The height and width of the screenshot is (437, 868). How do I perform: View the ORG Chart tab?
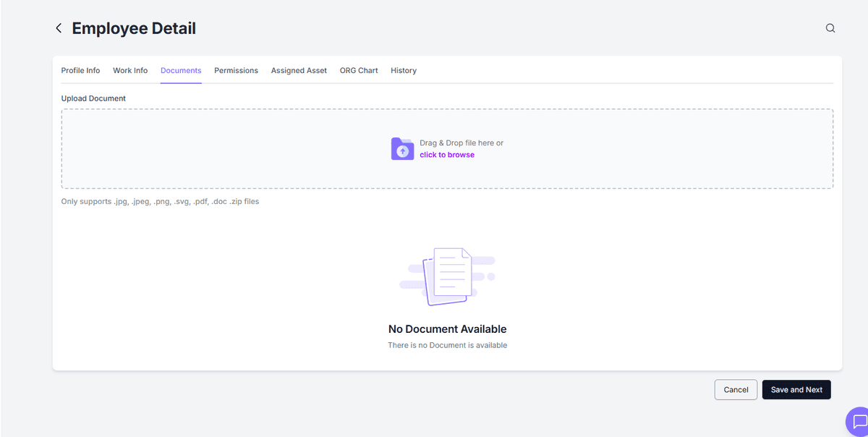359,70
